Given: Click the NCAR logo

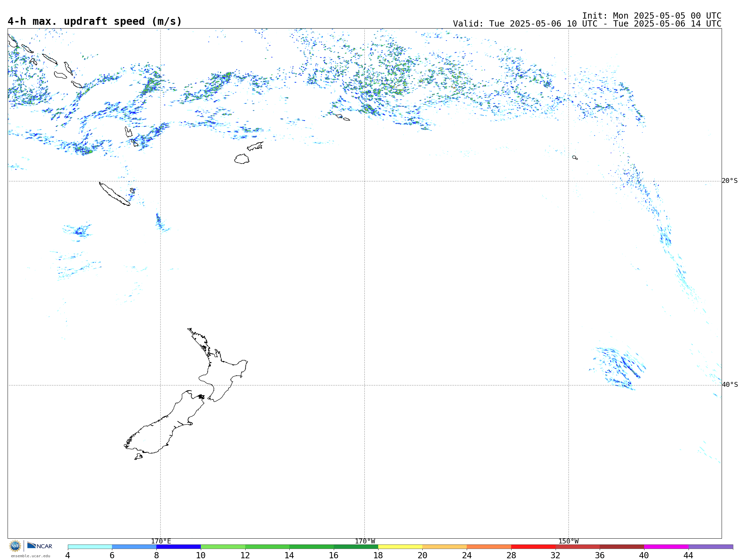Looking at the screenshot, I should point(40,546).
